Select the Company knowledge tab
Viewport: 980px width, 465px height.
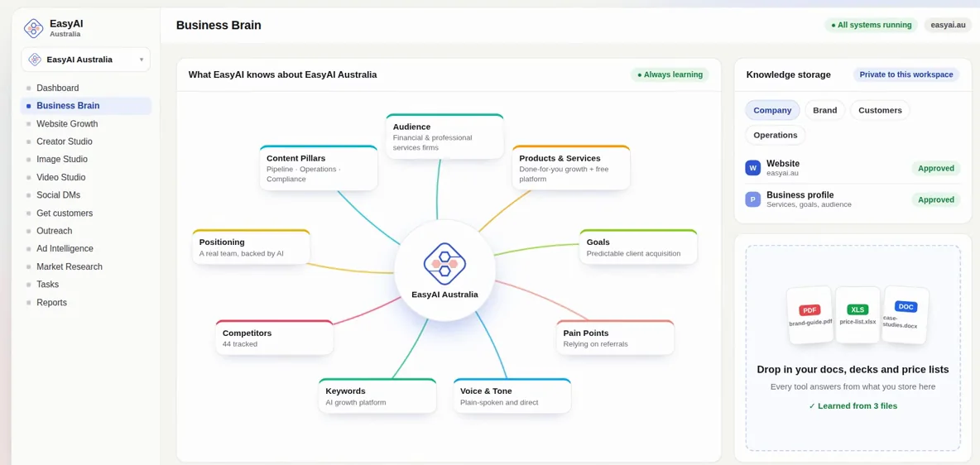tap(772, 110)
